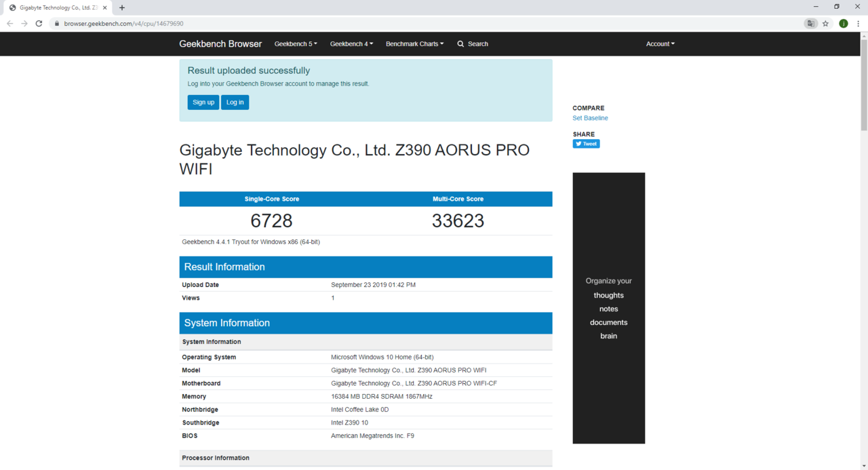This screenshot has height=470, width=868.
Task: Click the multi-core score 33623
Action: pos(458,221)
